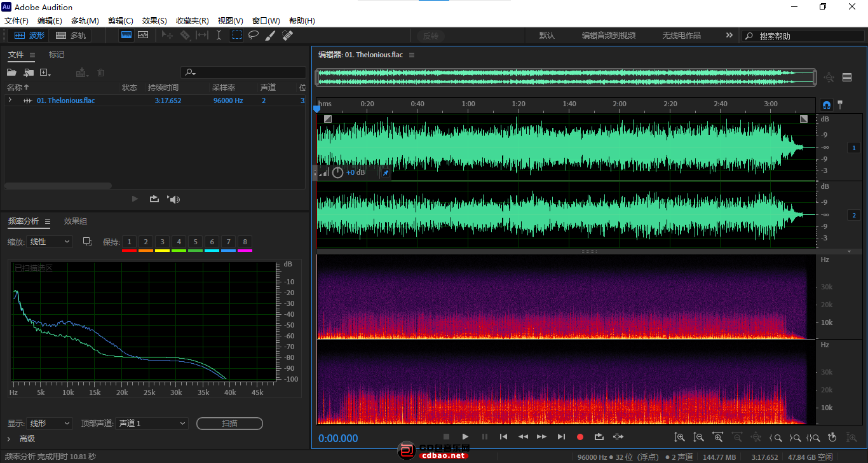The image size is (868, 463).
Task: Click the Fast Forward transport button
Action: 541,437
